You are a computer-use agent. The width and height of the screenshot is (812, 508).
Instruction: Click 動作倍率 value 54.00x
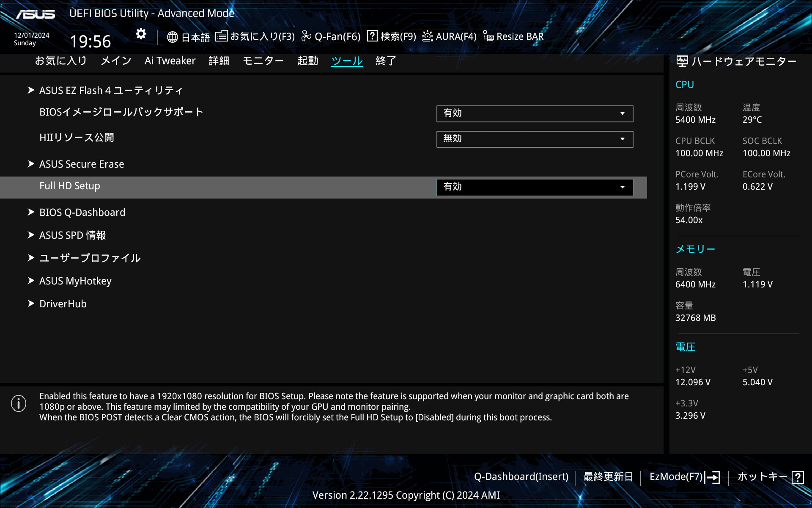689,220
